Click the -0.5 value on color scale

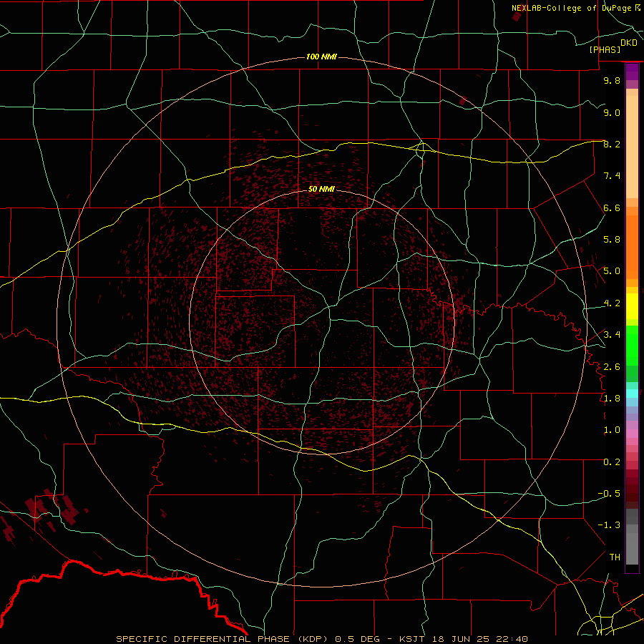point(609,494)
